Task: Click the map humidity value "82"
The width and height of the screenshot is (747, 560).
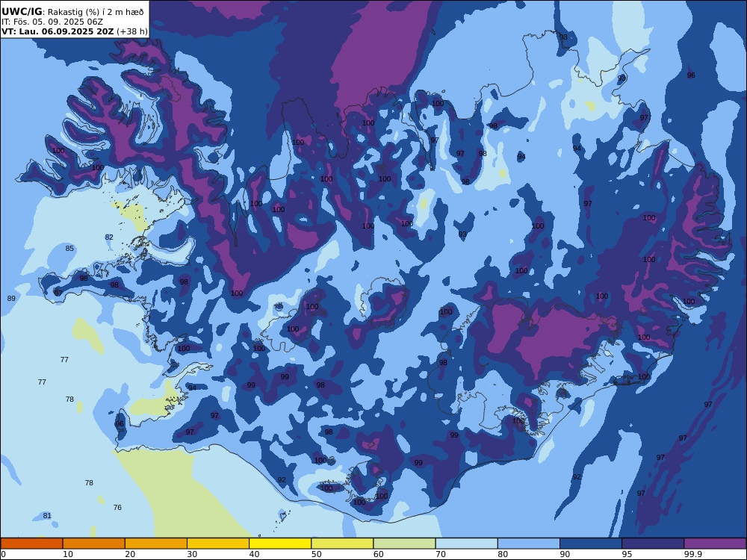Action: pyautogui.click(x=109, y=237)
